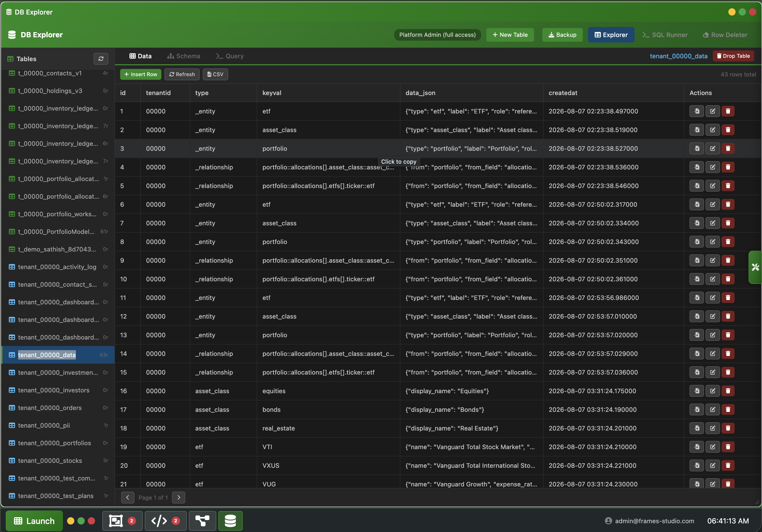Image resolution: width=762 pixels, height=532 pixels.
Task: Click the Backup button
Action: click(562, 35)
